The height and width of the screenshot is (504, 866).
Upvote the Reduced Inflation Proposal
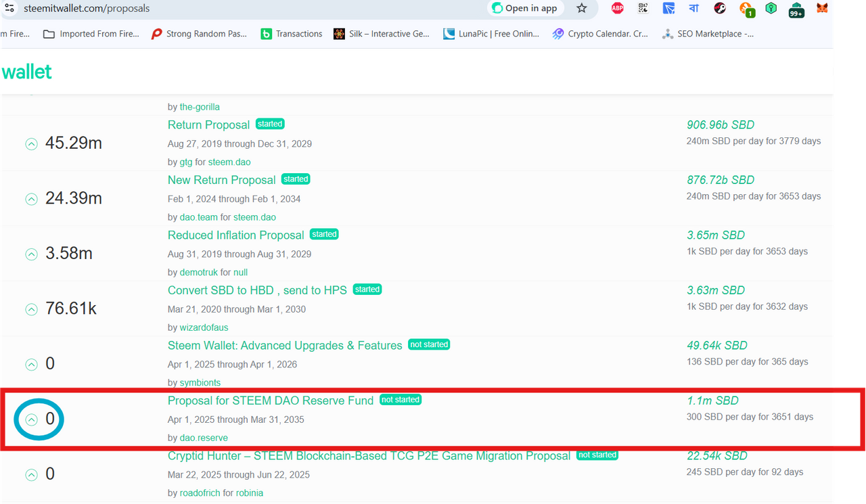[31, 254]
